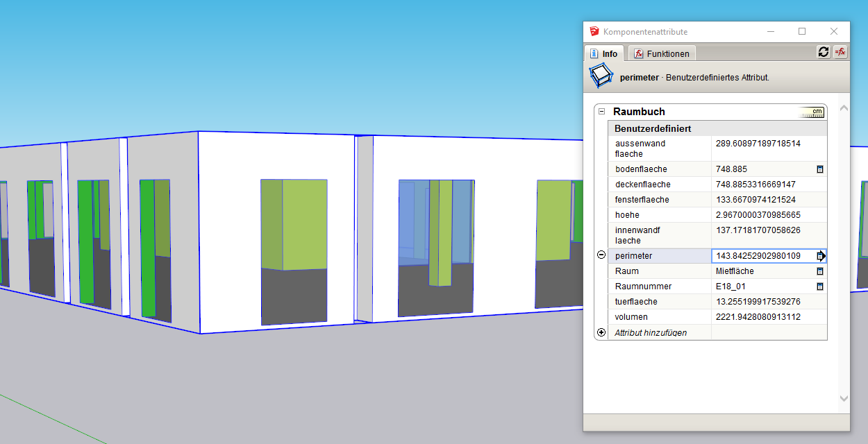Select the Info tab
This screenshot has width=868, height=444.
click(603, 54)
